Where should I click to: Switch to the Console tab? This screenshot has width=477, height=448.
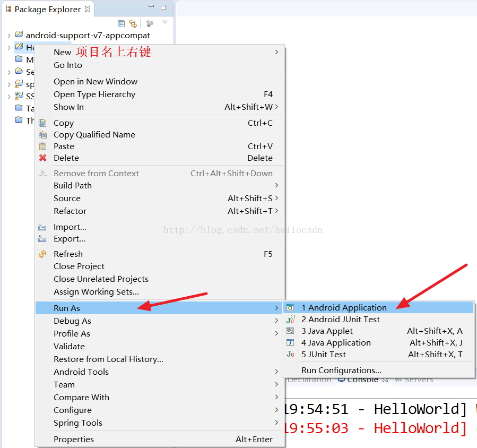[x=362, y=381]
